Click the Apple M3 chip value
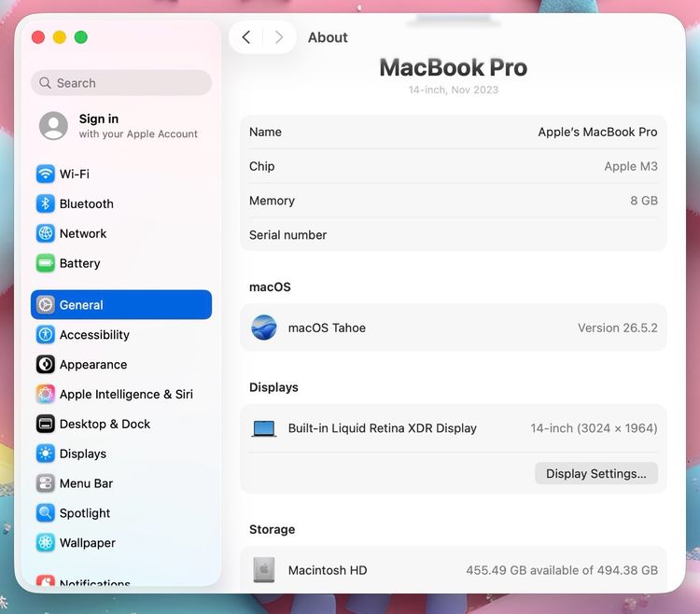Viewport: 700px width, 614px height. [x=631, y=166]
